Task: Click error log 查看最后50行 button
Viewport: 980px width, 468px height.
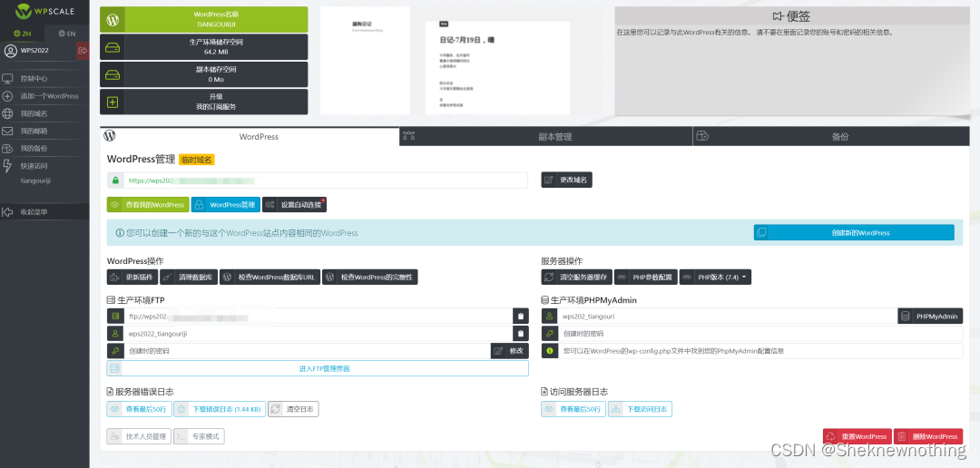Action: (138, 409)
